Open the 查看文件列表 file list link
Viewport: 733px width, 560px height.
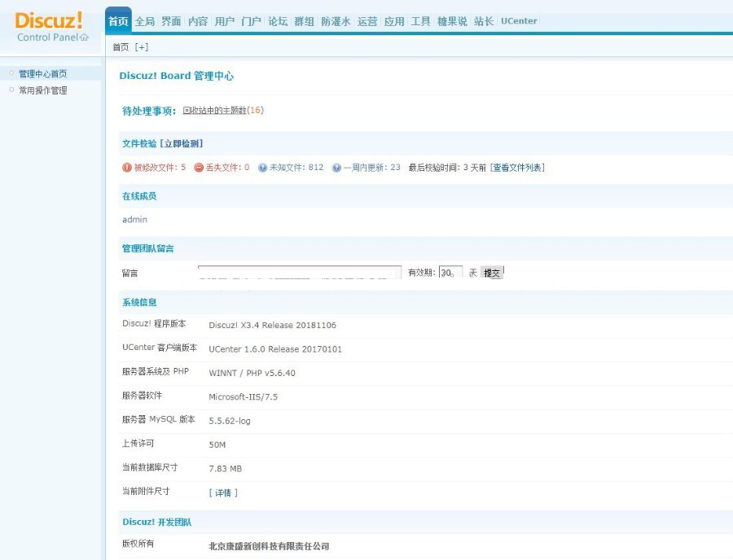517,168
